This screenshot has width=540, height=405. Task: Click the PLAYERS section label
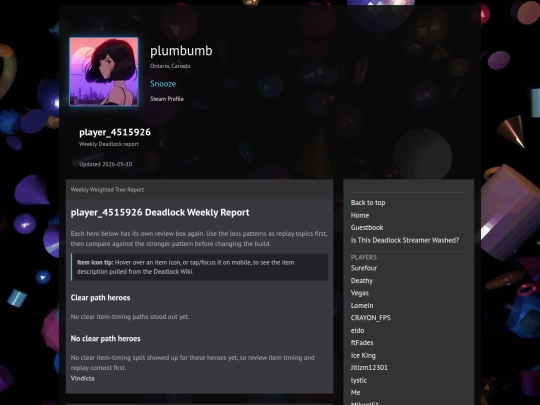coord(364,257)
